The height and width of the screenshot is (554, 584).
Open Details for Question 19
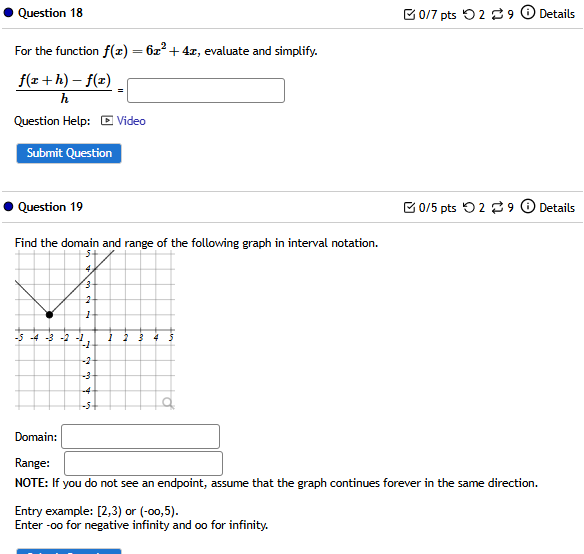pyautogui.click(x=557, y=208)
